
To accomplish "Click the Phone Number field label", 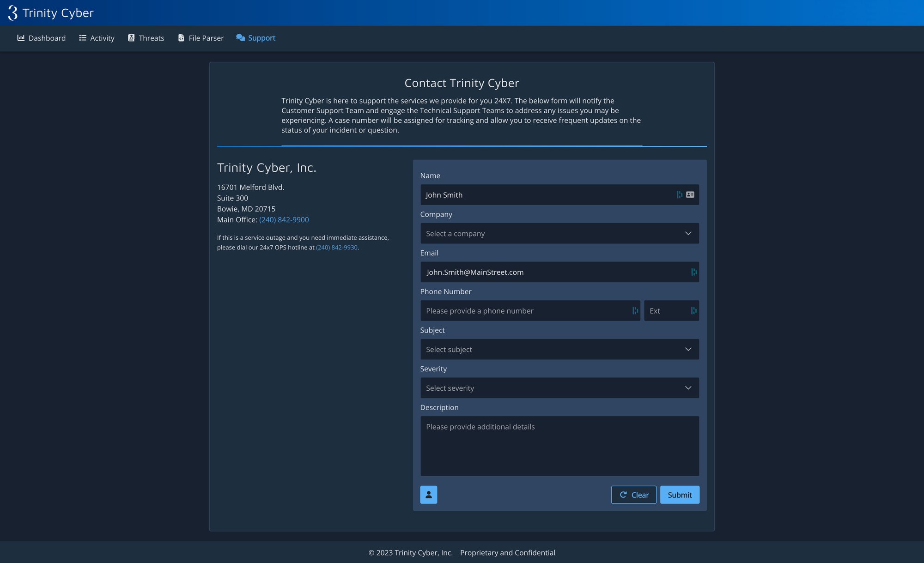I will 446,291.
